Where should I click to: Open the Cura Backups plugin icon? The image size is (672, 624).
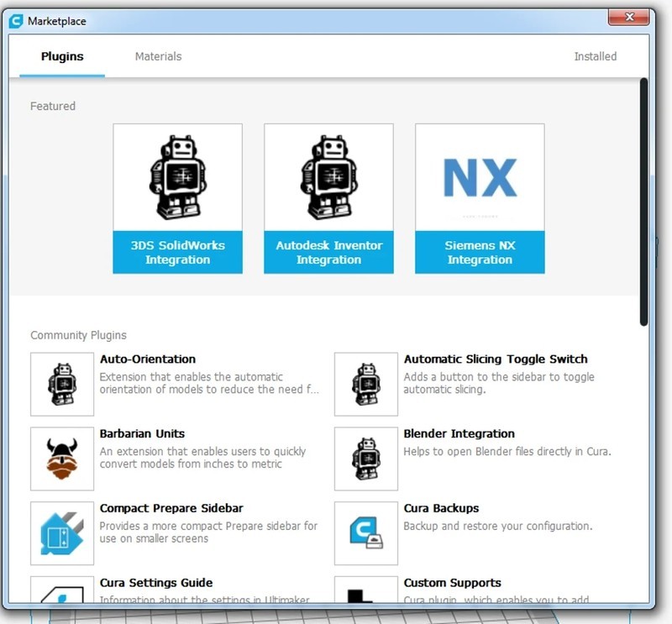(x=366, y=533)
